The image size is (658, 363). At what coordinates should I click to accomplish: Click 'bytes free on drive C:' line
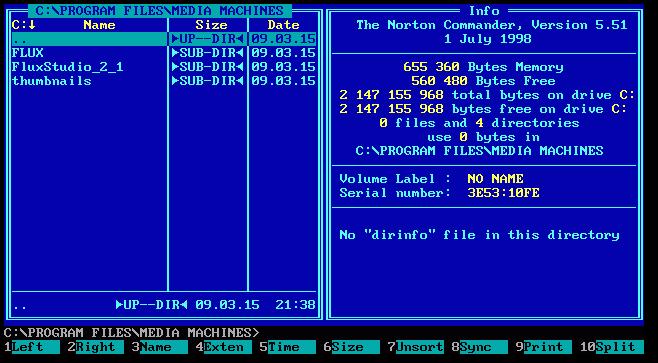tap(483, 109)
